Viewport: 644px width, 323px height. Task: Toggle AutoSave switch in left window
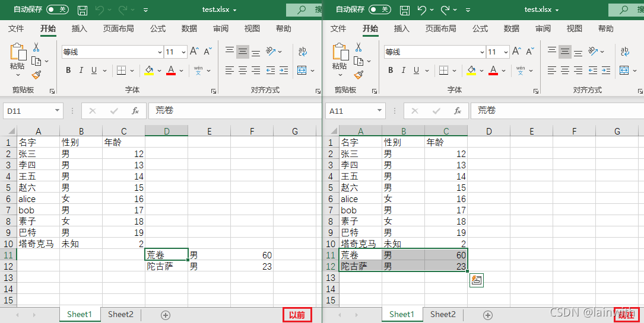coord(58,9)
